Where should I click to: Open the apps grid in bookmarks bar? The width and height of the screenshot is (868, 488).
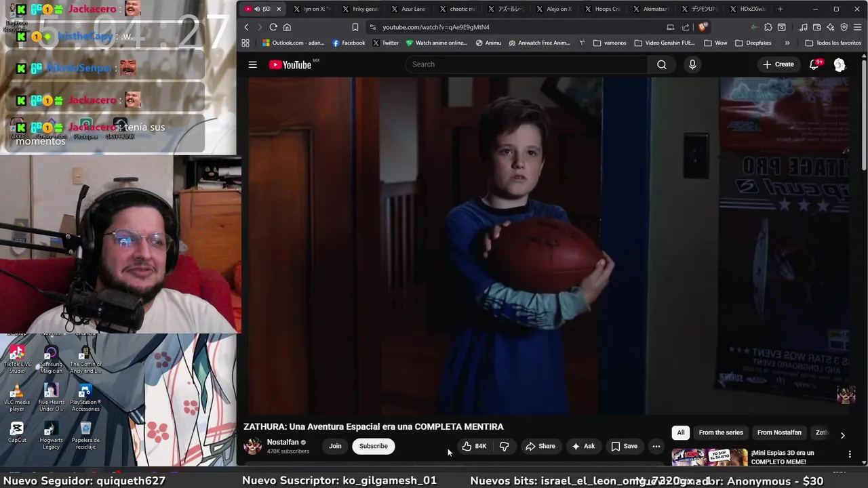point(245,43)
